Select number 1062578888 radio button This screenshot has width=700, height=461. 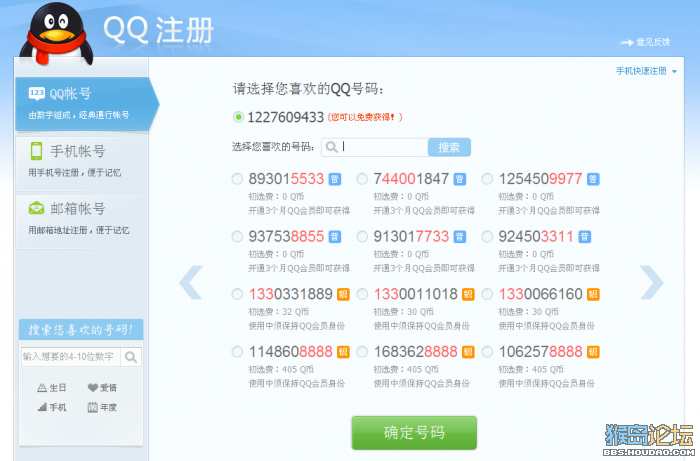487,352
